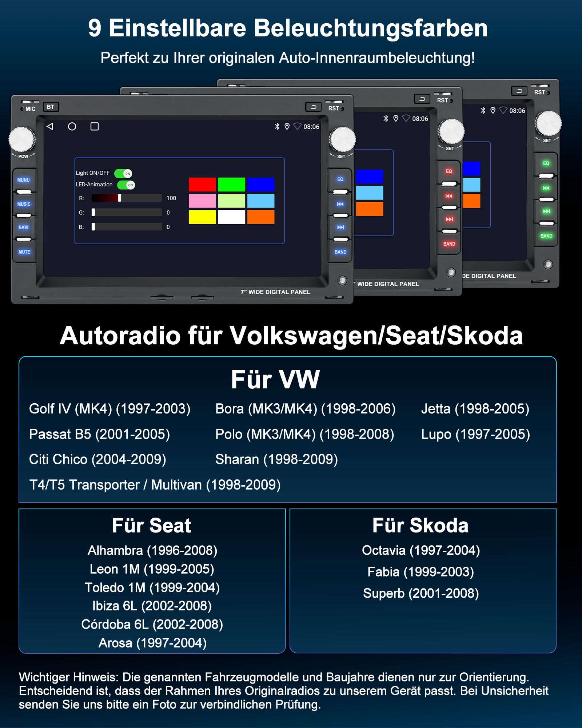Screen dimensions: 582x728
Task: Click the "Passat B5 (2001-2005)" text
Action: [x=100, y=434]
